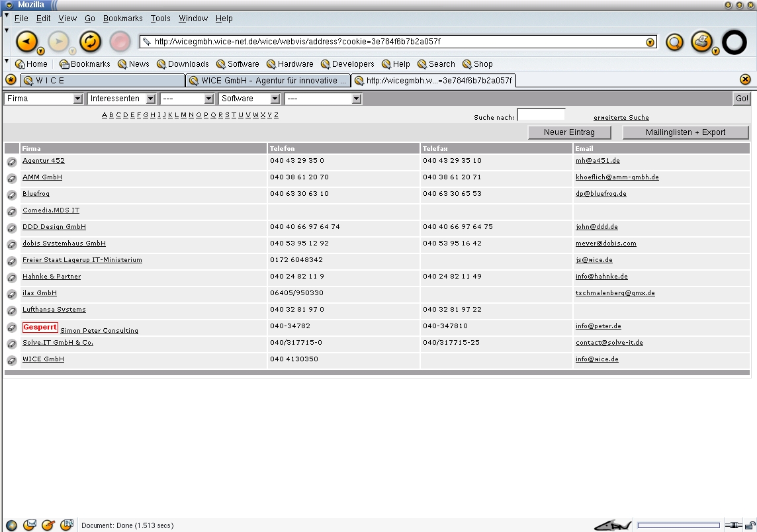The image size is (757, 532).
Task: Open Mail from the status bar icon
Action: pyautogui.click(x=30, y=525)
